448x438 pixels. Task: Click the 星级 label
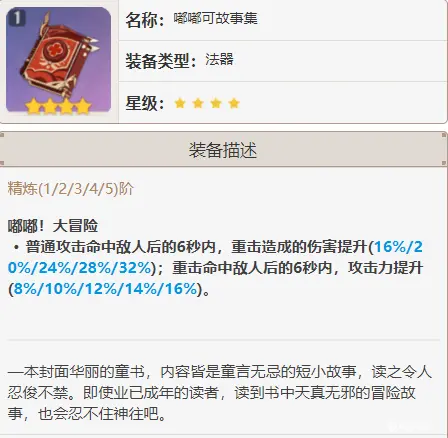pos(145,103)
